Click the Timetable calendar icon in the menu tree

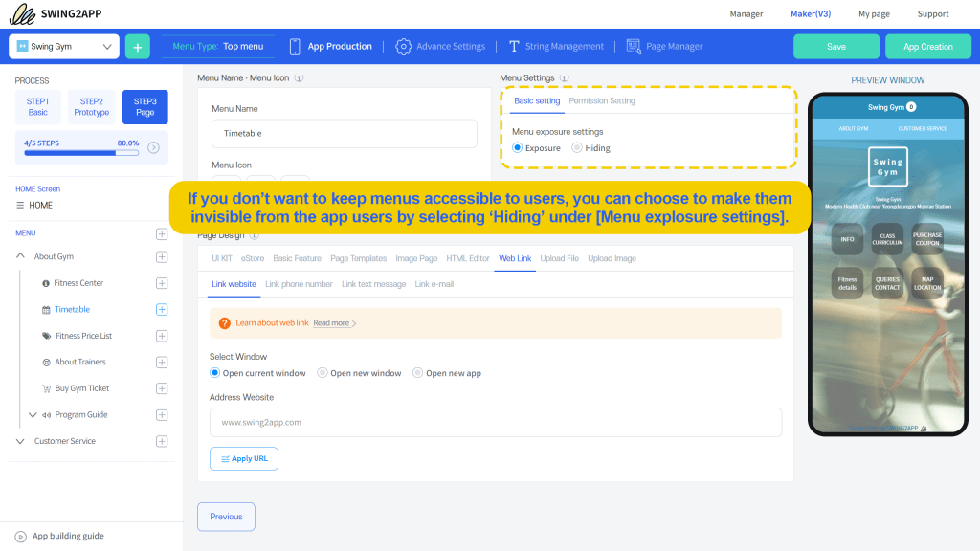(46, 310)
